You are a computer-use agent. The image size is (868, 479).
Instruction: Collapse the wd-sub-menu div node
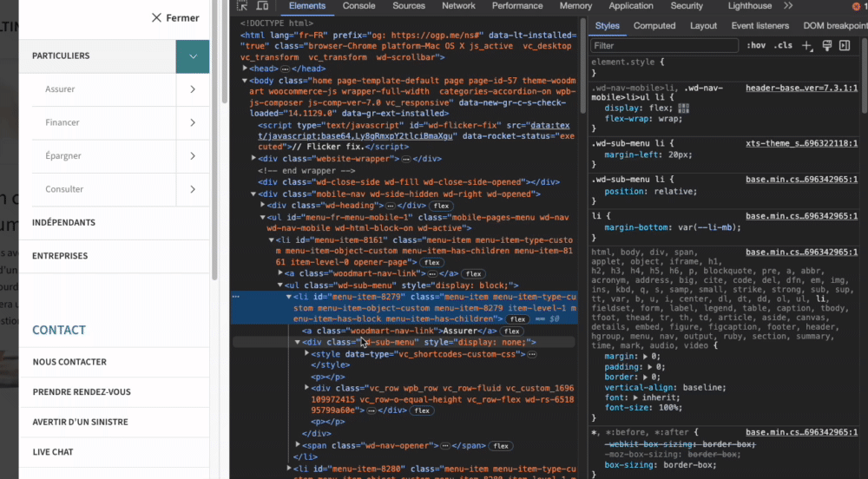(x=297, y=343)
